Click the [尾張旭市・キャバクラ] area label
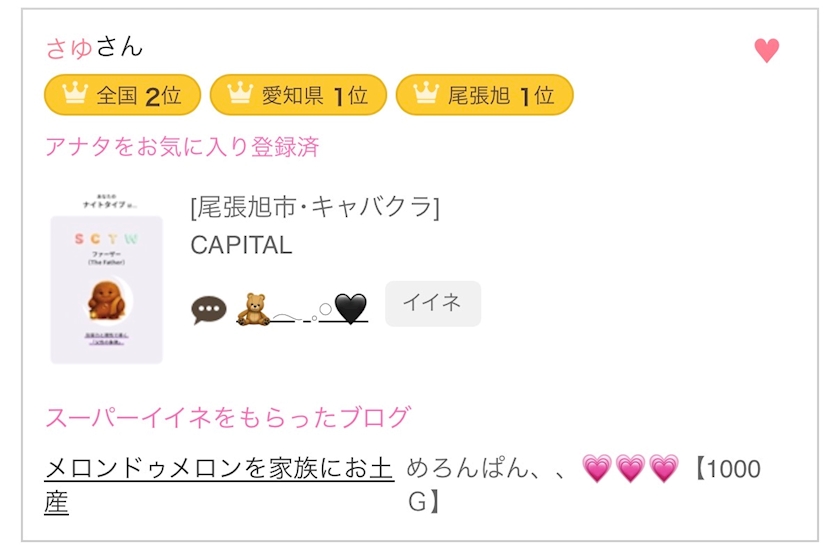This screenshot has height=554, width=840. pos(314,207)
